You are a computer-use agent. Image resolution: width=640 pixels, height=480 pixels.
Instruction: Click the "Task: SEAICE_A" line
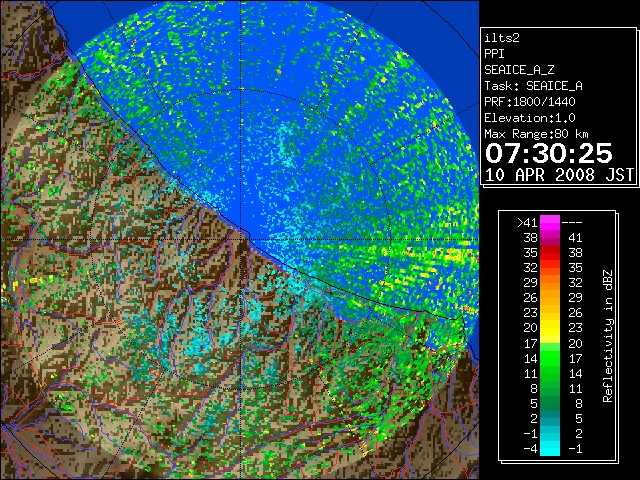(533, 86)
